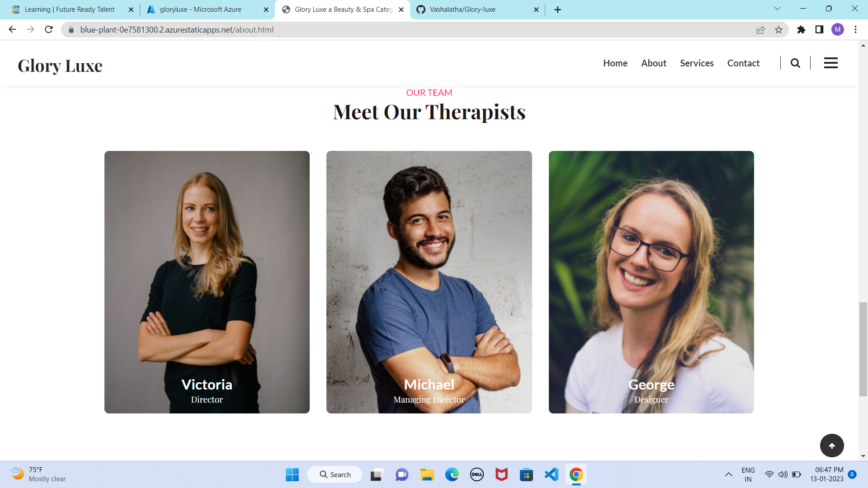Open the Contact page link

(x=743, y=63)
